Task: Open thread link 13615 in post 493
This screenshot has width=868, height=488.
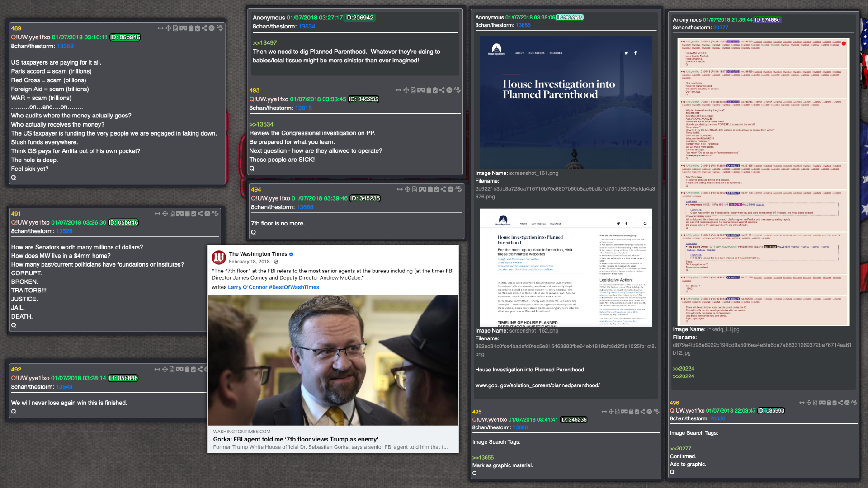Action: point(303,108)
